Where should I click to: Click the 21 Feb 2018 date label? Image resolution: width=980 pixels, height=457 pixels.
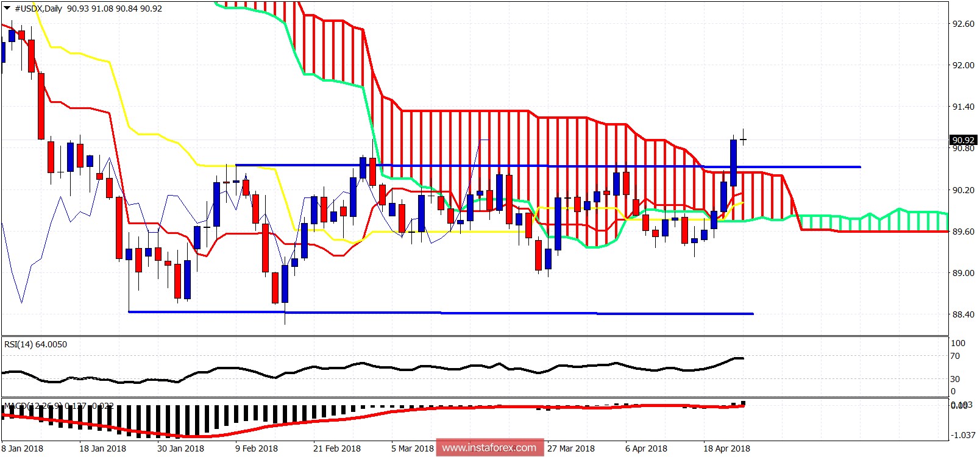tap(336, 448)
